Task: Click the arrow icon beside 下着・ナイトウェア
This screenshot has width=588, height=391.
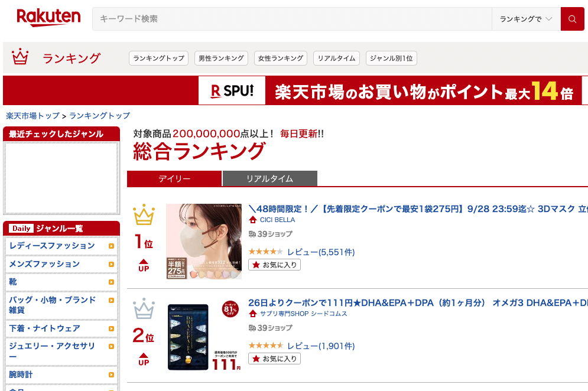Action: [111, 329]
